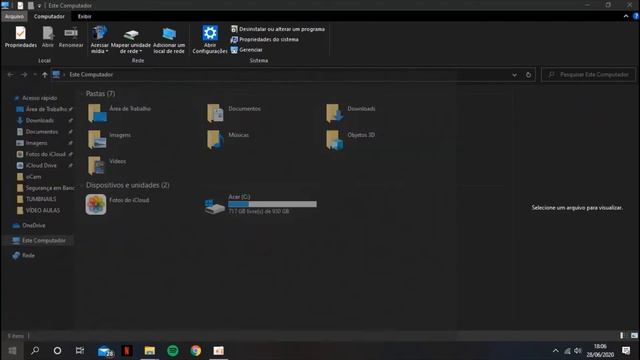Open the Arquivo tab
Viewport: 640px width, 360px height.
pos(14,16)
